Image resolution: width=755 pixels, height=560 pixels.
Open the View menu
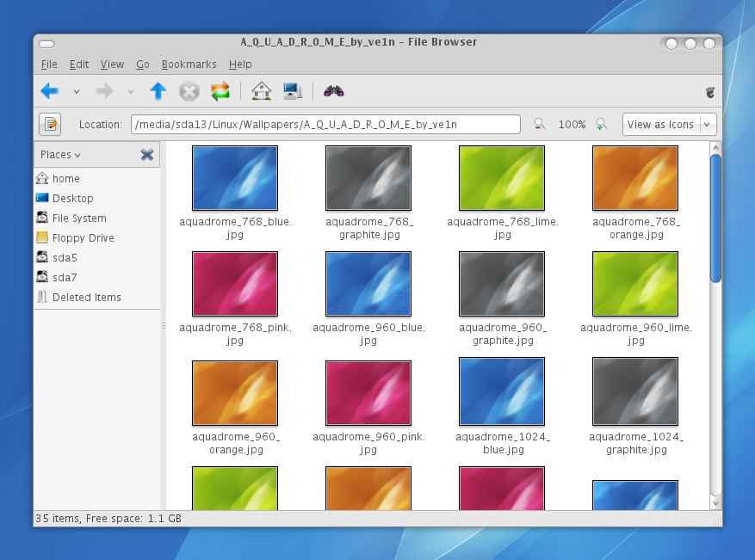[112, 64]
